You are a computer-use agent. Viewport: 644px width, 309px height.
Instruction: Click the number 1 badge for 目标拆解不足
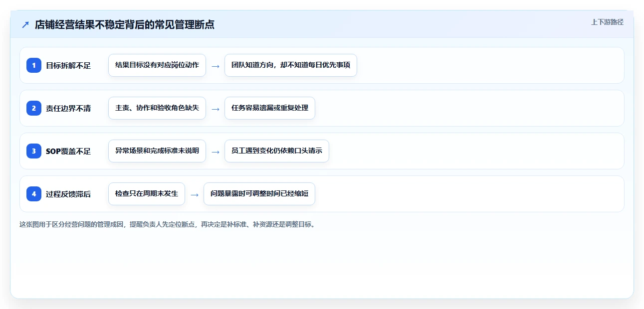click(34, 65)
